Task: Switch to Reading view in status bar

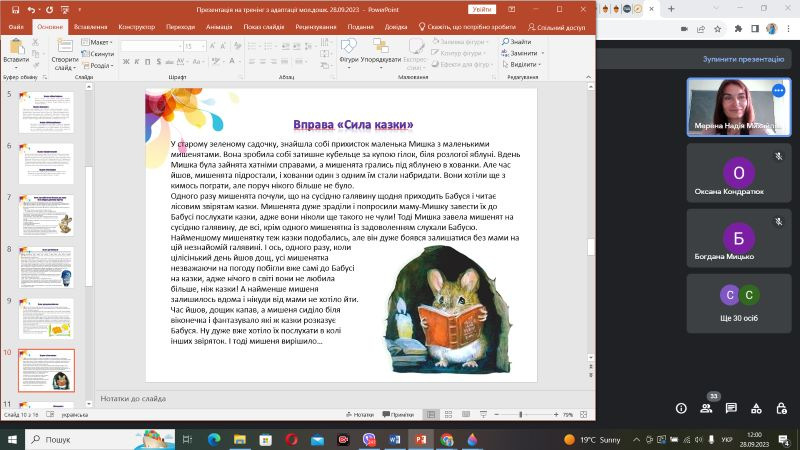Action: click(x=466, y=415)
